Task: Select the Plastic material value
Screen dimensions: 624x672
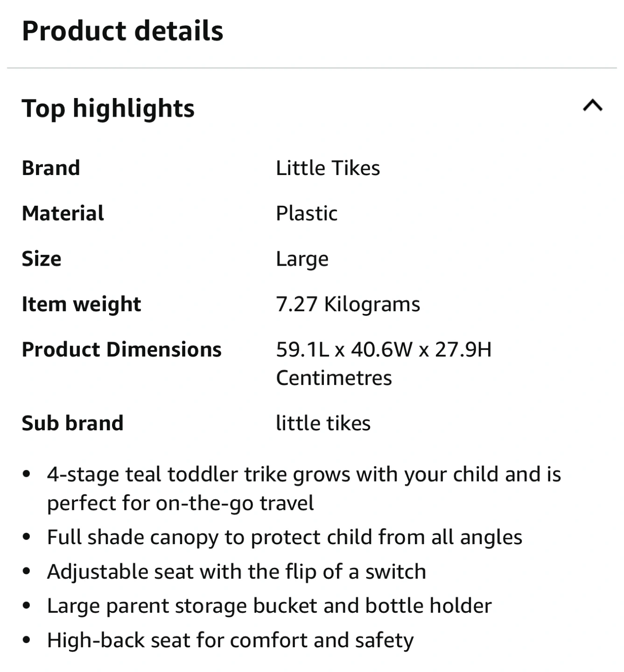Action: [x=307, y=213]
